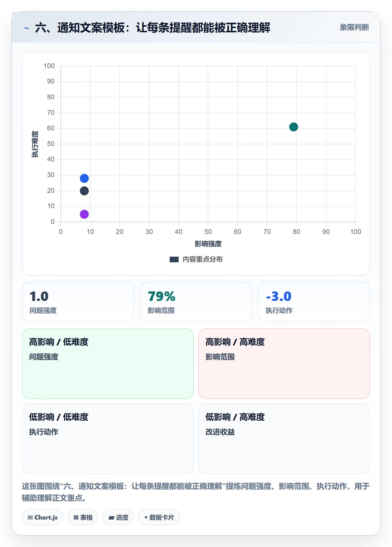The width and height of the screenshot is (392, 547).
Task: Open the 1.0 问题强度 stat card
Action: click(x=78, y=302)
